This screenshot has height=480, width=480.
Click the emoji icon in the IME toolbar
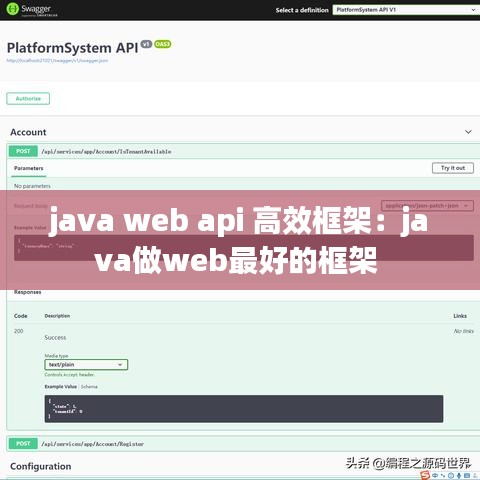coord(451,475)
